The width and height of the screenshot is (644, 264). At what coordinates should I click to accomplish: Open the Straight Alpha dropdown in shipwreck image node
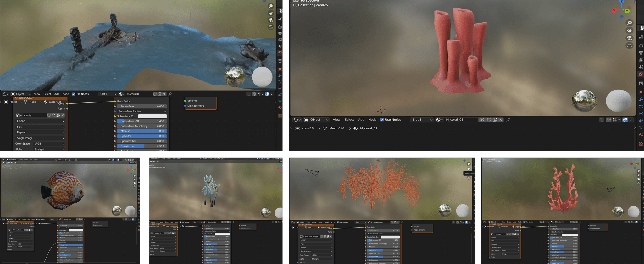pos(49,149)
